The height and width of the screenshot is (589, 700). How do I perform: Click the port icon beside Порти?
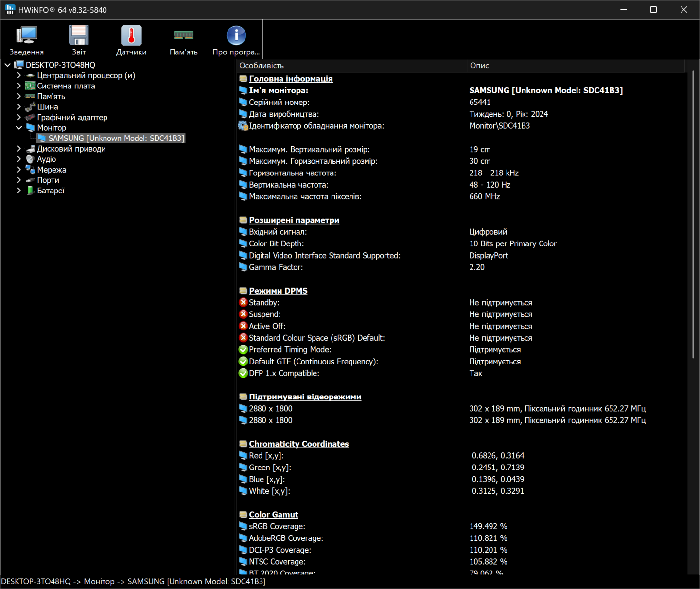(x=30, y=180)
